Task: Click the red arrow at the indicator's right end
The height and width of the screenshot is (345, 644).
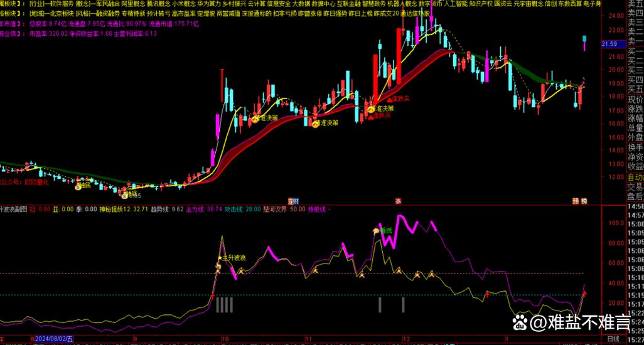Action: click(585, 294)
